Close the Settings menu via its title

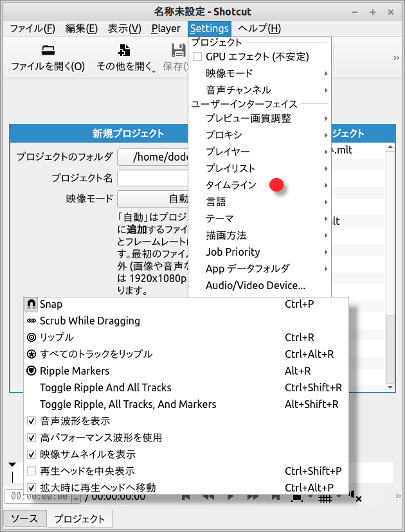pos(210,28)
